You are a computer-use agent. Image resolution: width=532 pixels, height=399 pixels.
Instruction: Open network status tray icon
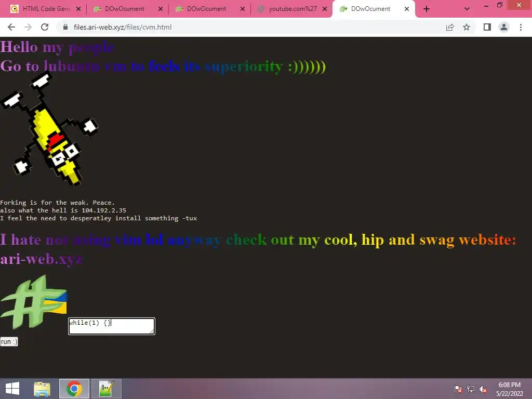pos(471,389)
